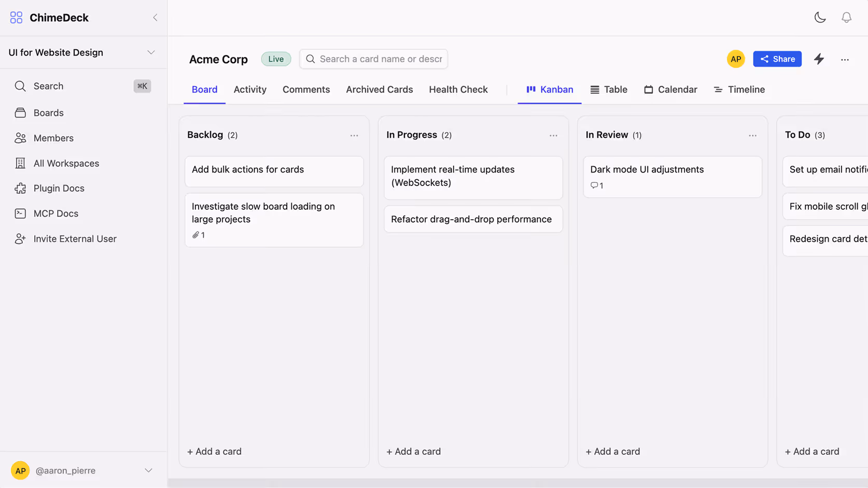The width and height of the screenshot is (868, 488).
Task: Add a card to In Progress
Action: 413,451
